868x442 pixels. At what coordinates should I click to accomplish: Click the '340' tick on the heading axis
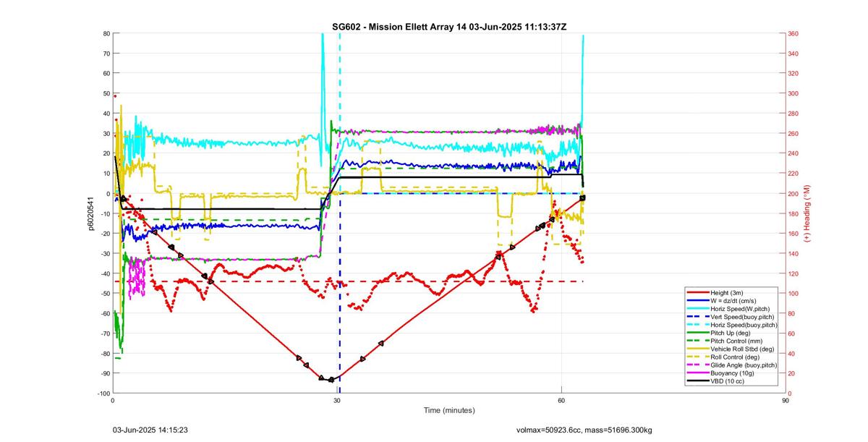[x=794, y=54]
